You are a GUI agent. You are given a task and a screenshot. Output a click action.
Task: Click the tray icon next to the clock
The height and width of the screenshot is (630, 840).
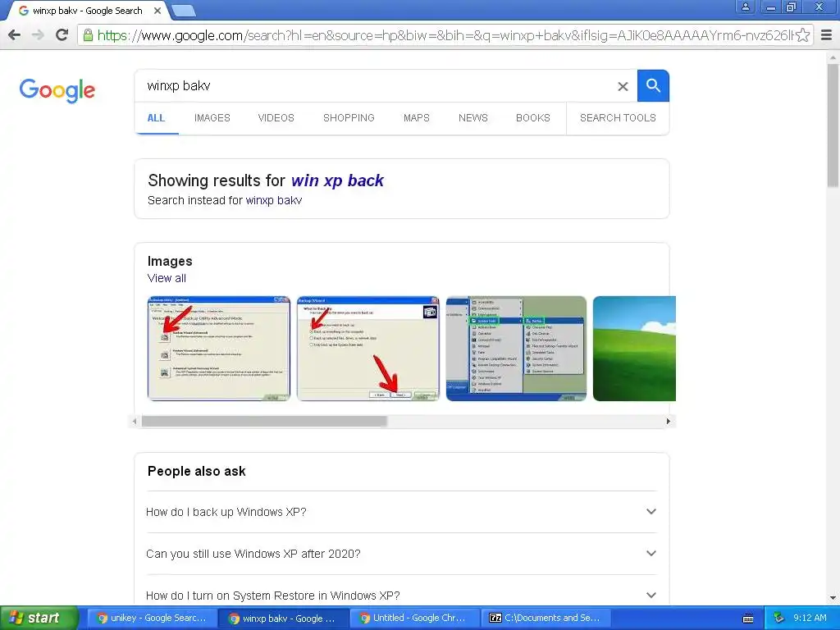coord(778,618)
